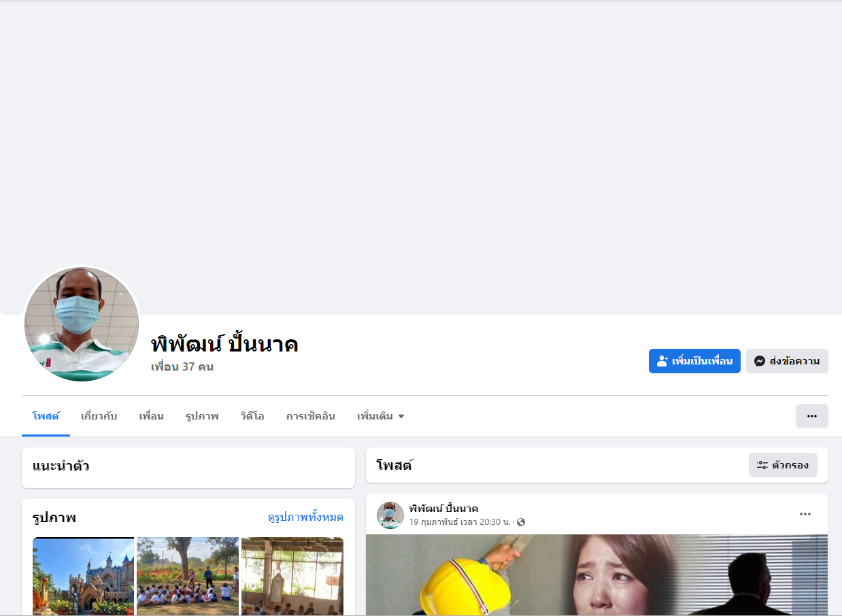Click the เพิ่มเป็นเพื่อน add friend button
The height and width of the screenshot is (616, 842).
(694, 361)
